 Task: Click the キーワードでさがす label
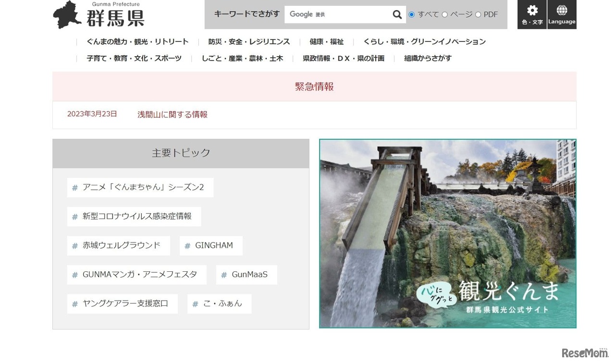(x=247, y=14)
